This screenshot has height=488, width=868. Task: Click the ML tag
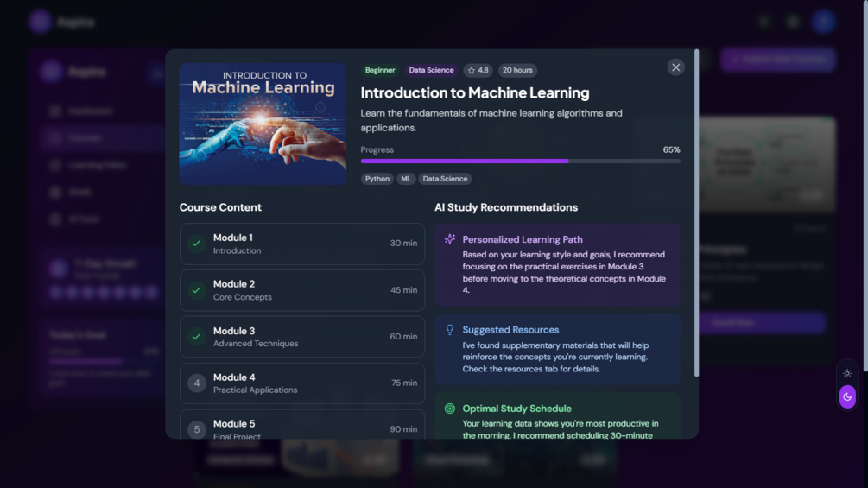click(406, 179)
